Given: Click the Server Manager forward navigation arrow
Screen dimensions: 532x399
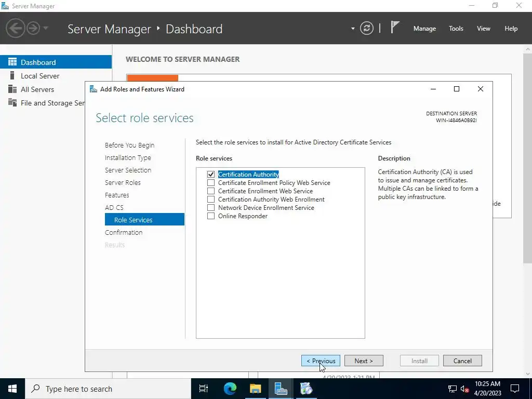Looking at the screenshot, I should point(33,28).
